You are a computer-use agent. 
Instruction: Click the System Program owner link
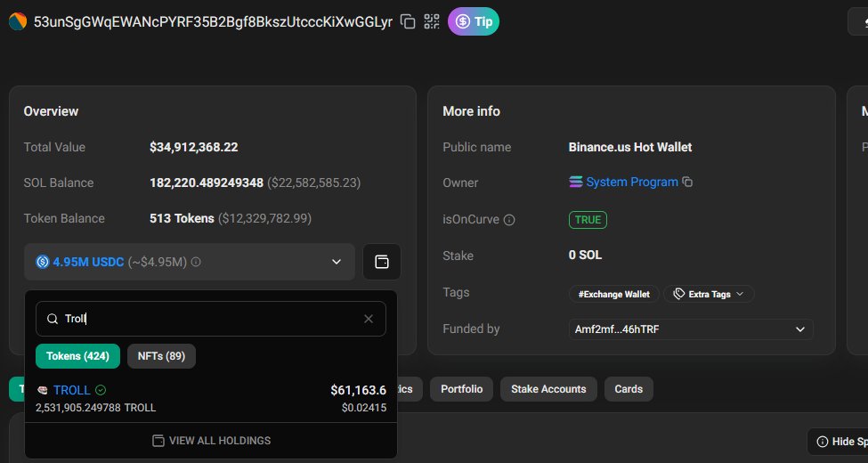[631, 183]
